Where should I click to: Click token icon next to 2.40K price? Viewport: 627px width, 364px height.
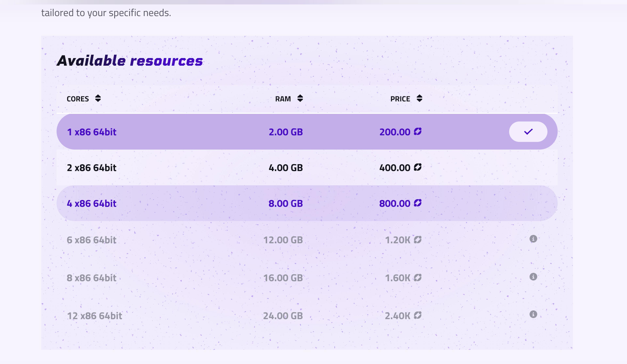(418, 315)
